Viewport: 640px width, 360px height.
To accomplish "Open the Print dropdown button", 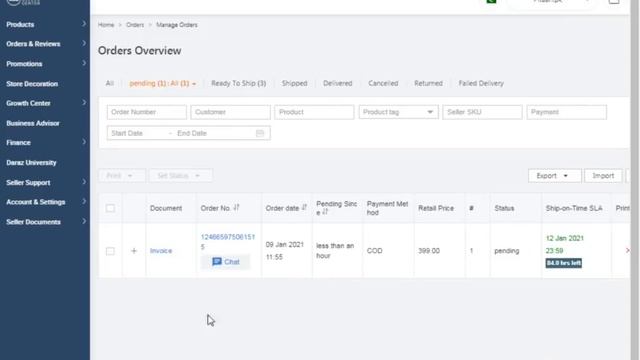I will [122, 176].
